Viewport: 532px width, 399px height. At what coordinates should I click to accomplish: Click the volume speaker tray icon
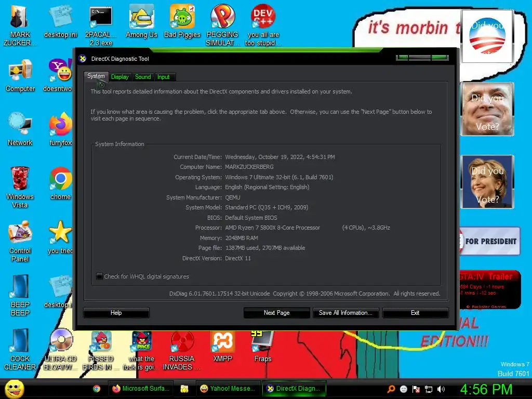pos(441,389)
